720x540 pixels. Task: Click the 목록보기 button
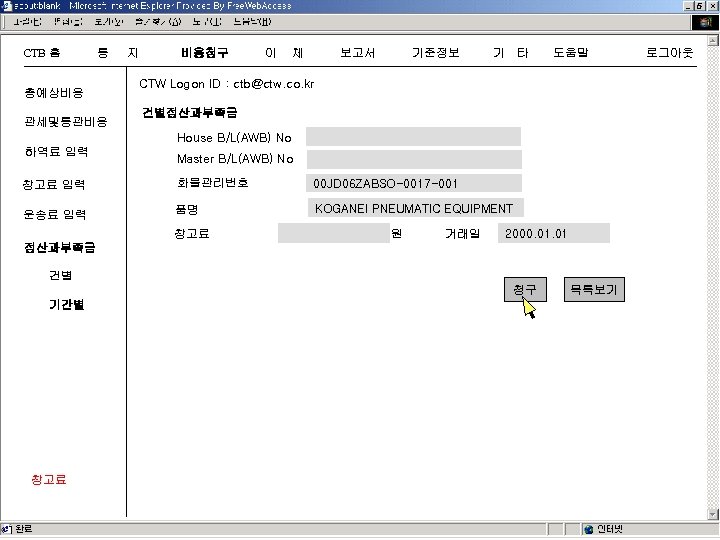coord(594,290)
